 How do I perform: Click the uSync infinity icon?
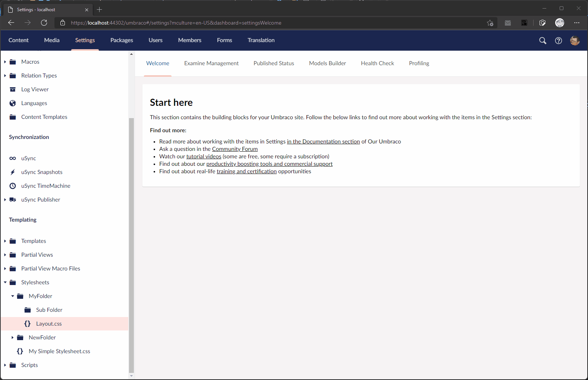click(13, 158)
